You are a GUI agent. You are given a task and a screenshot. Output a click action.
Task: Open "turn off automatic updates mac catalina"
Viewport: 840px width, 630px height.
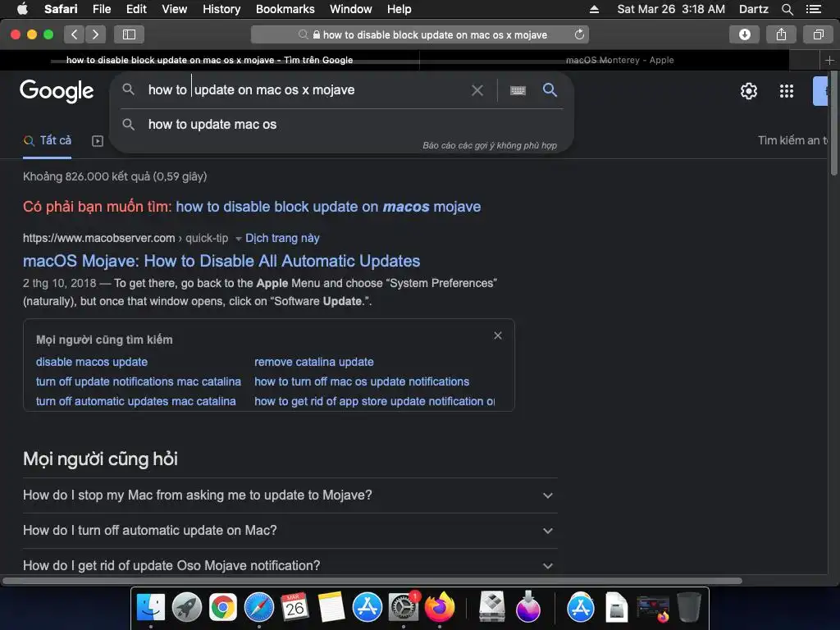coord(135,402)
